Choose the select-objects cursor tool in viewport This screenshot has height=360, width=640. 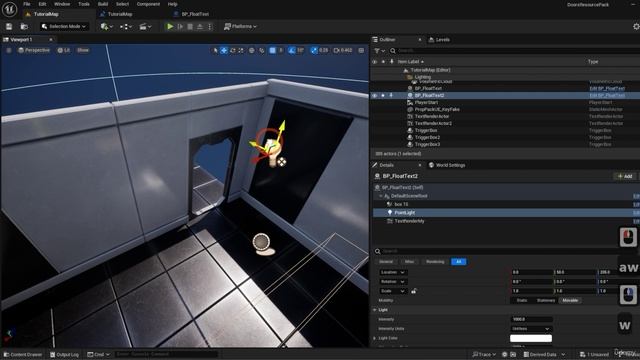pos(216,50)
